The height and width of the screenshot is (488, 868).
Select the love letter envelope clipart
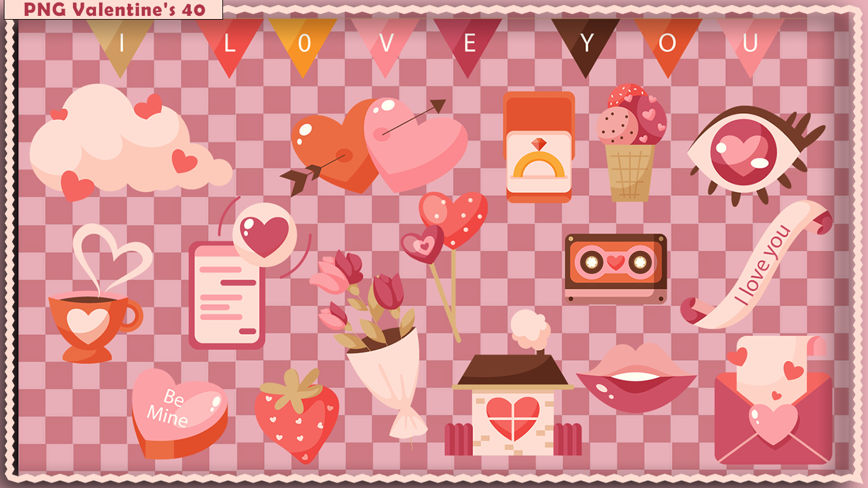coord(773,400)
